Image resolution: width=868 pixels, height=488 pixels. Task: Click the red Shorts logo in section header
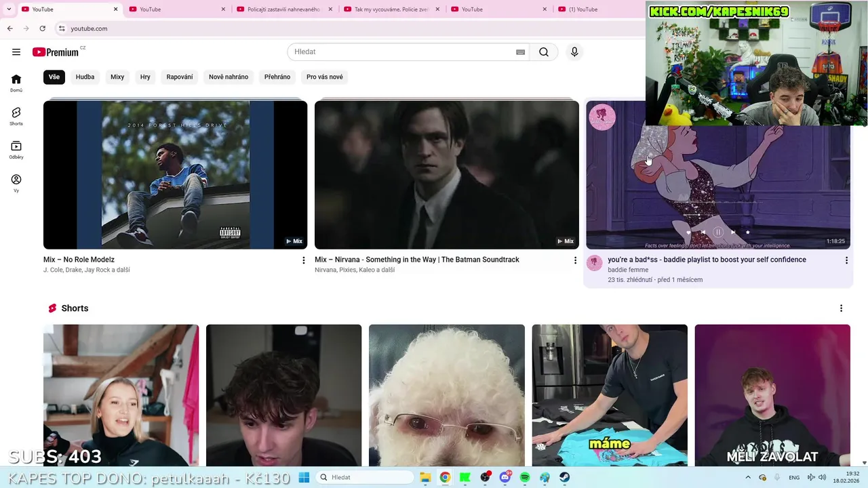click(x=52, y=308)
